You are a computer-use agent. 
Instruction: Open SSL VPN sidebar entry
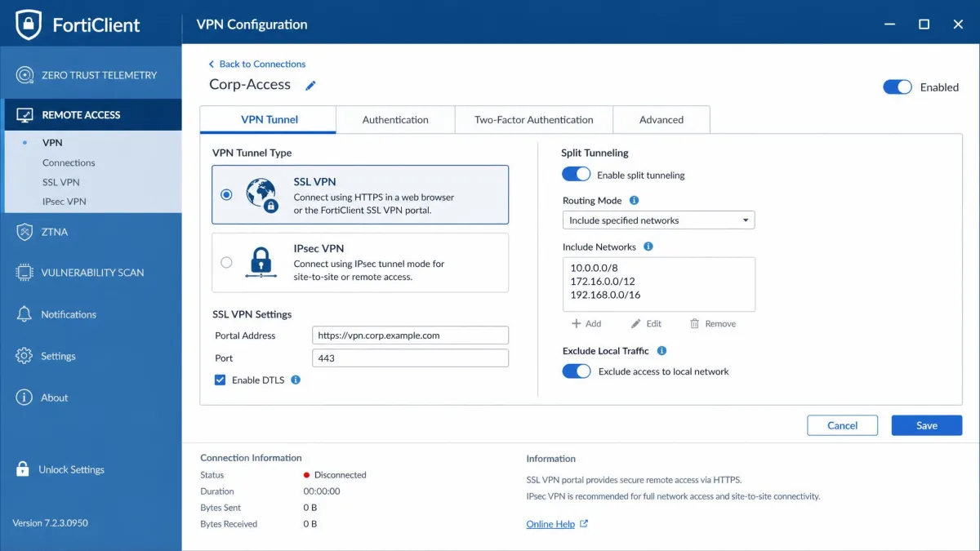coord(61,182)
